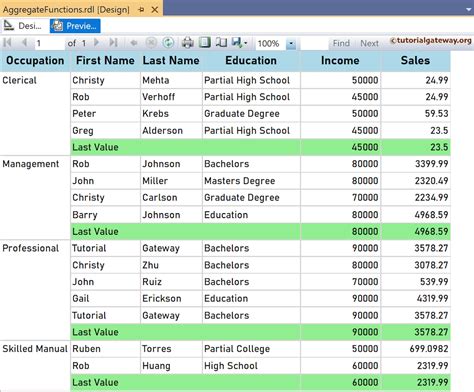Click sales value 59.53
Screen dimensions: 474x392
point(416,114)
